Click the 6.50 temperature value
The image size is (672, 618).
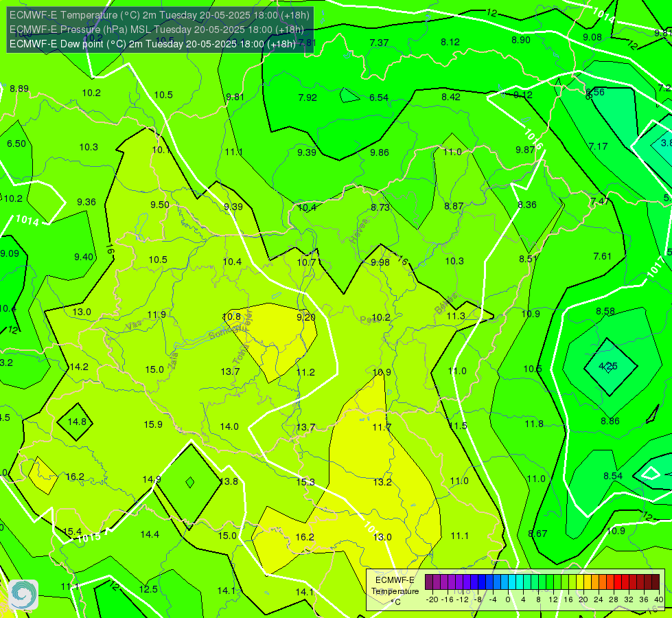pyautogui.click(x=16, y=144)
